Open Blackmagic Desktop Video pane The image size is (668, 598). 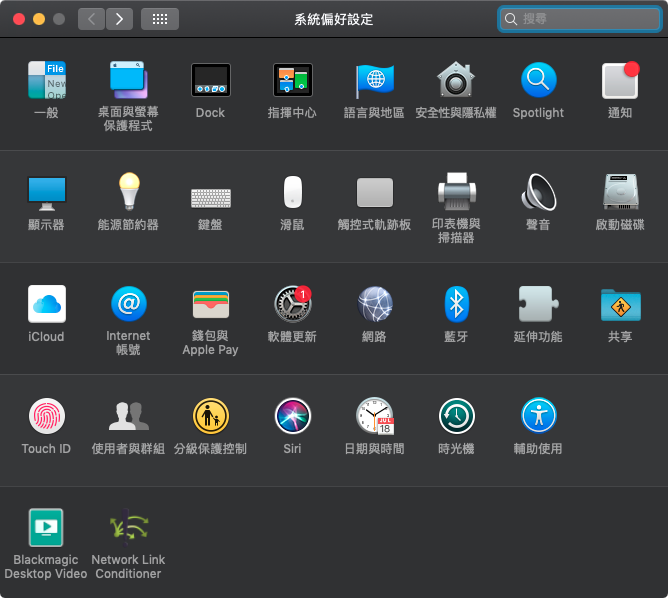click(x=46, y=527)
